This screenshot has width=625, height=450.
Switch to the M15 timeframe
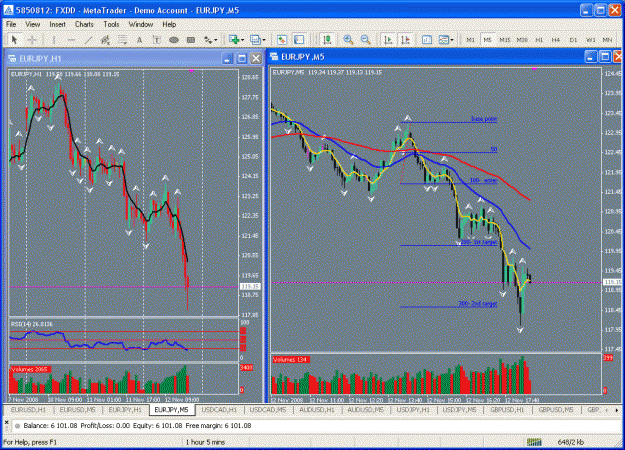[505, 39]
